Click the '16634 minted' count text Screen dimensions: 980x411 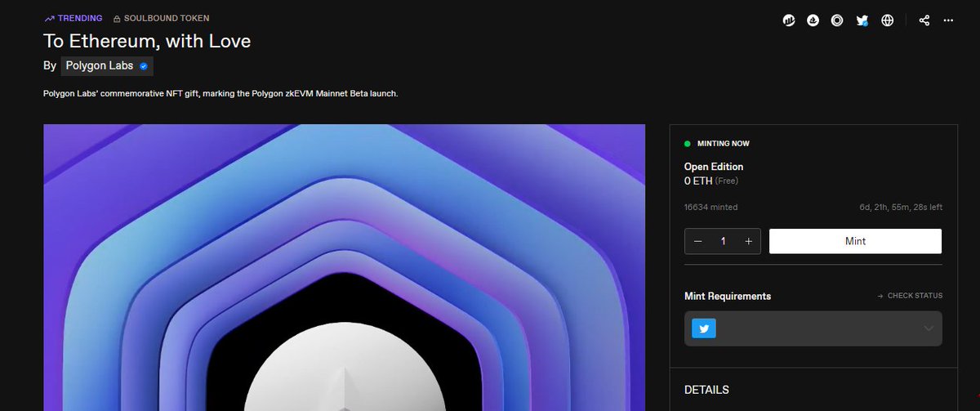point(710,208)
